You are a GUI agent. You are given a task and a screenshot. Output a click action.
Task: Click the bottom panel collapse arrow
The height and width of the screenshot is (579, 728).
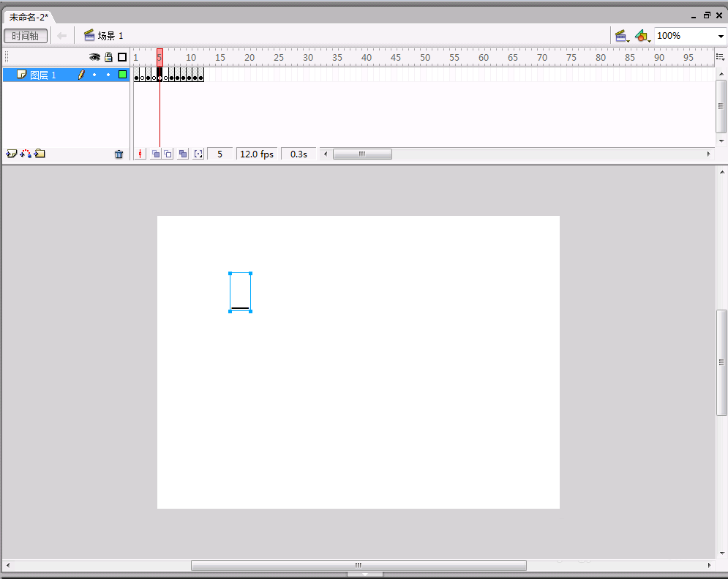point(365,575)
